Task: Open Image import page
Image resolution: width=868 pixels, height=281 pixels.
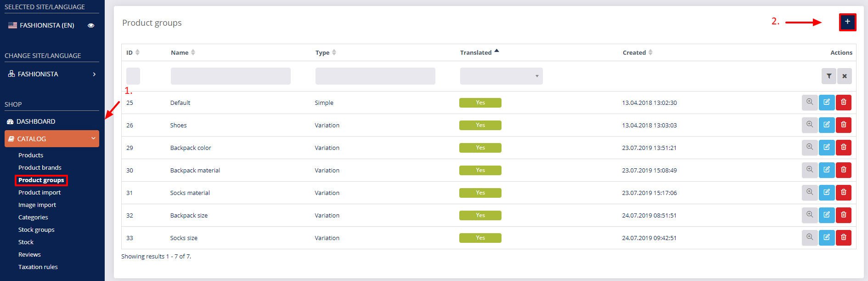Action: coord(37,205)
